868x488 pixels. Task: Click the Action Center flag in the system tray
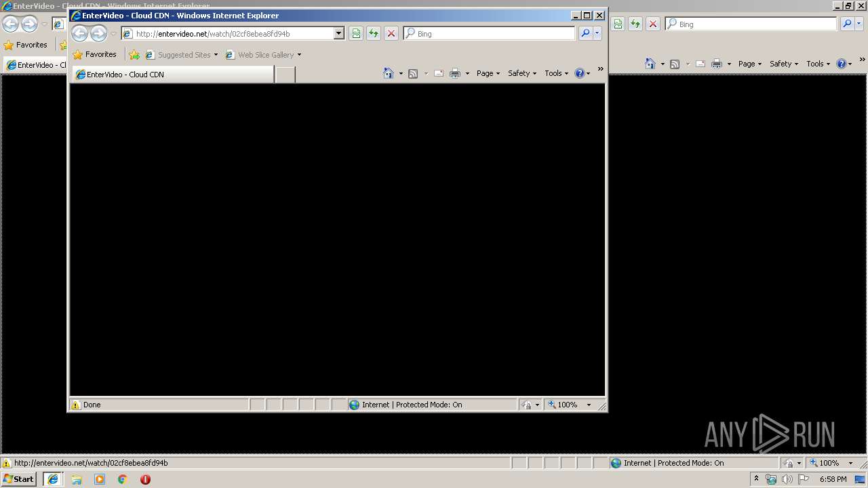tap(803, 479)
